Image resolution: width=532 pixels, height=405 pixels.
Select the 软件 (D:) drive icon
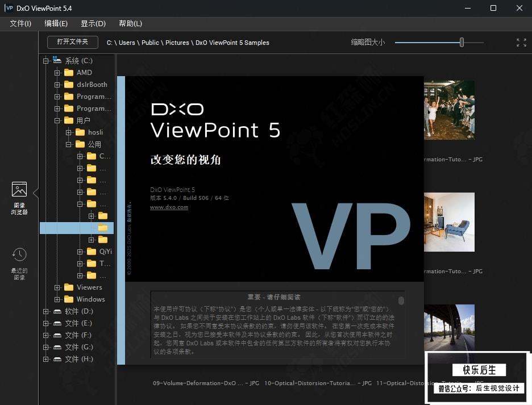[x=57, y=311]
